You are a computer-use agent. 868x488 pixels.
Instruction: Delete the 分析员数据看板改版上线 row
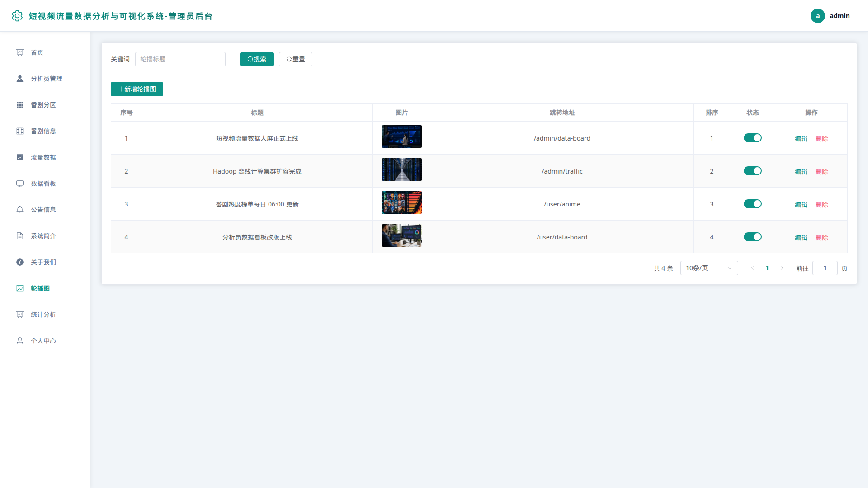pyautogui.click(x=821, y=238)
